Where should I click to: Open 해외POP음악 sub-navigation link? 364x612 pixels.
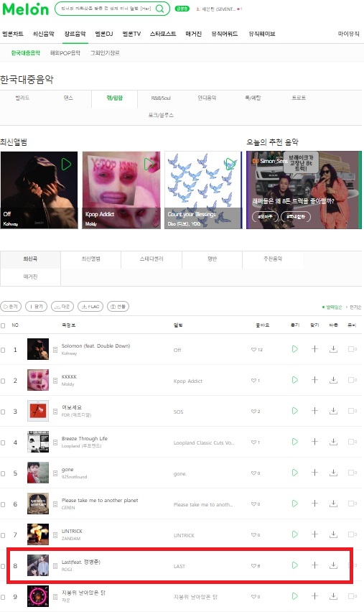(x=65, y=52)
